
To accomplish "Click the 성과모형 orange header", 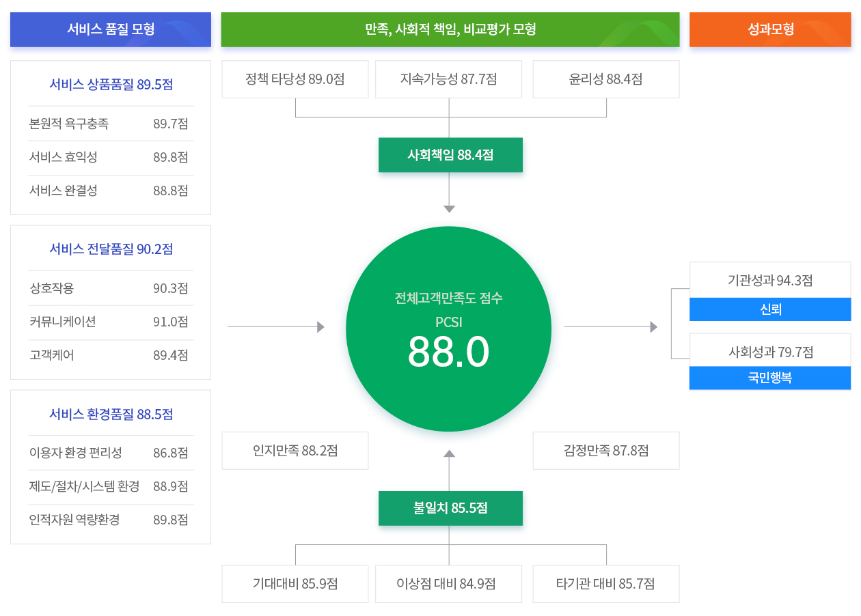I will click(770, 29).
